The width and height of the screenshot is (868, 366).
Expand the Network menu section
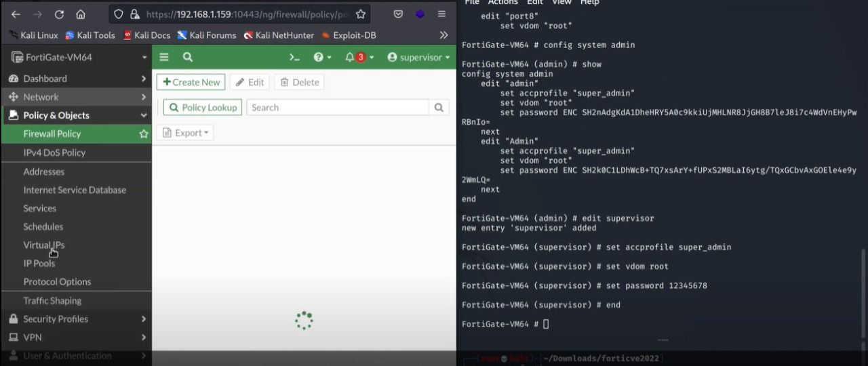[76, 97]
